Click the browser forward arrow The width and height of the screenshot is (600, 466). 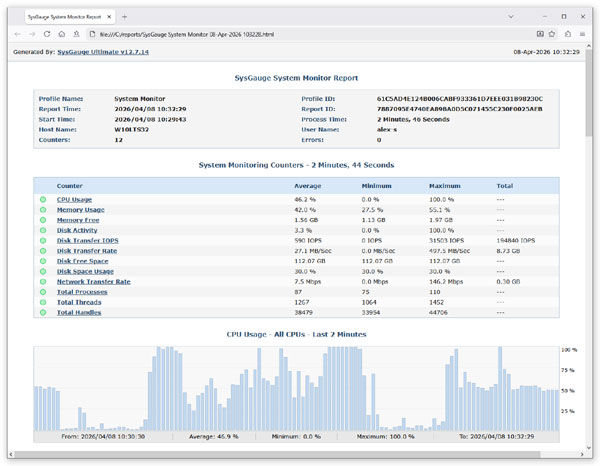coord(32,34)
